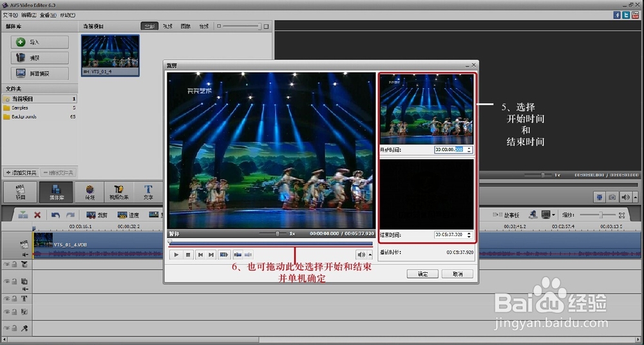Click the Add Folder button

(21, 172)
